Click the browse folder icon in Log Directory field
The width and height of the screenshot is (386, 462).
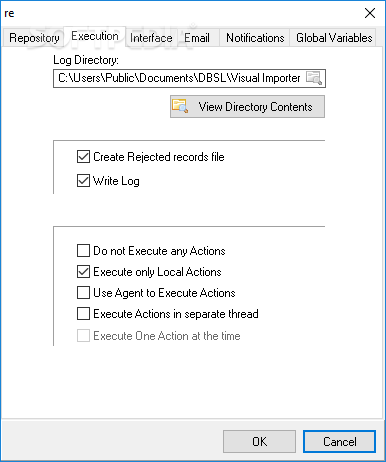314,78
